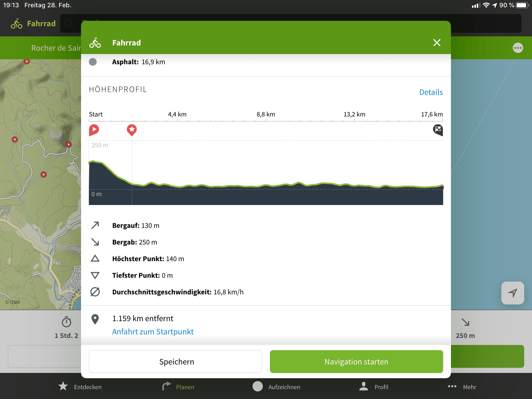Tap the 1.159 km entfernt text
Image resolution: width=532 pixels, height=399 pixels.
pos(143,318)
